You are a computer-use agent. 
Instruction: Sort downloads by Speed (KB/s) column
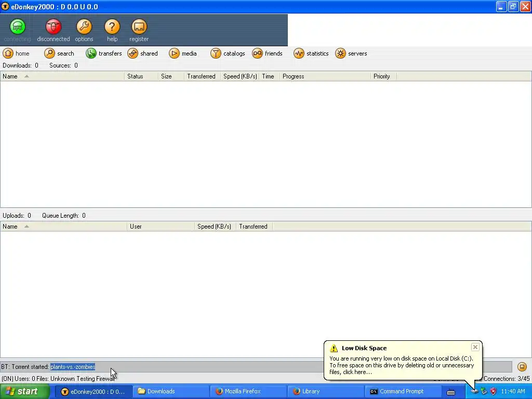(240, 76)
